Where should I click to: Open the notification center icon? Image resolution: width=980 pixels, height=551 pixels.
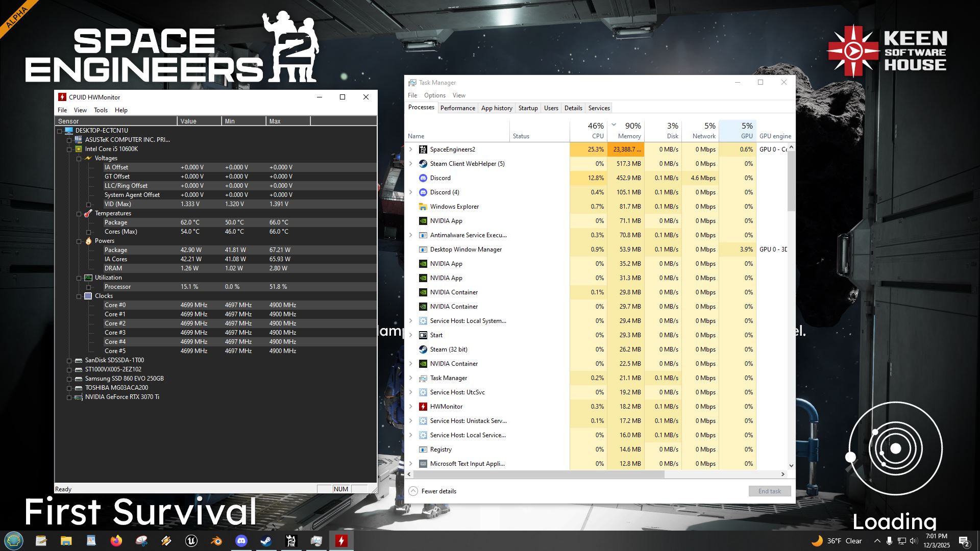(x=964, y=541)
